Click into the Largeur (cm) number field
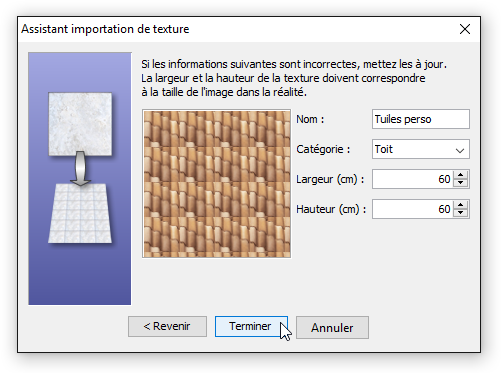The height and width of the screenshot is (373, 501). 413,179
